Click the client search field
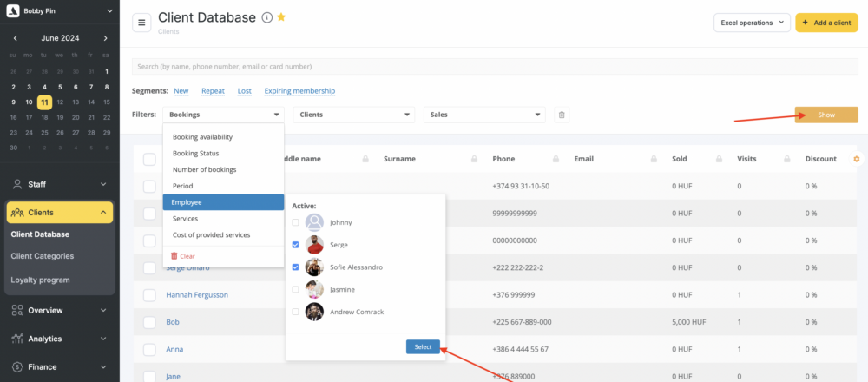 (495, 67)
